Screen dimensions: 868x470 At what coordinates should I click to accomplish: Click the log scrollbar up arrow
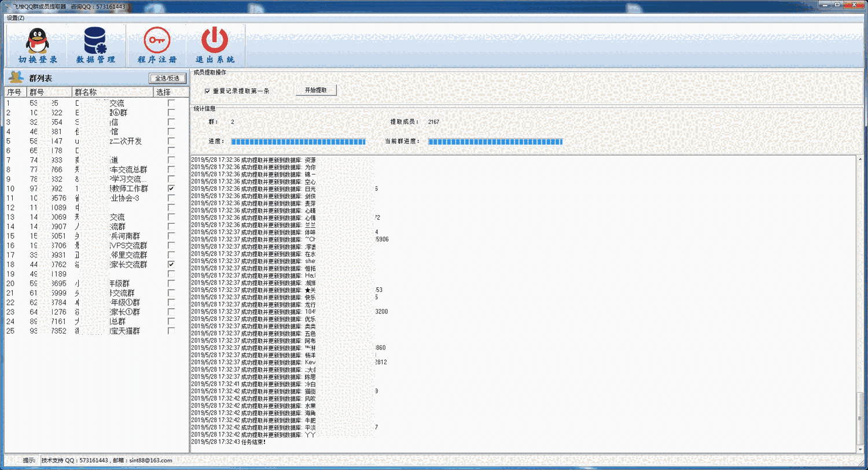coord(860,159)
